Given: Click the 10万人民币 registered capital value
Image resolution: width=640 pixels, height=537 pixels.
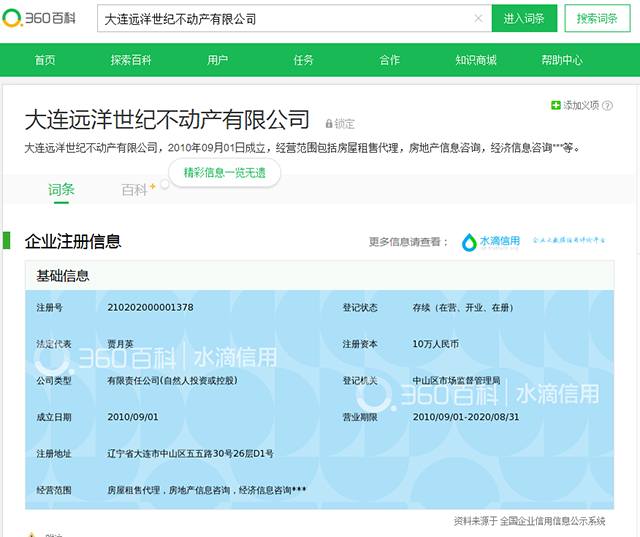Looking at the screenshot, I should tap(435, 344).
